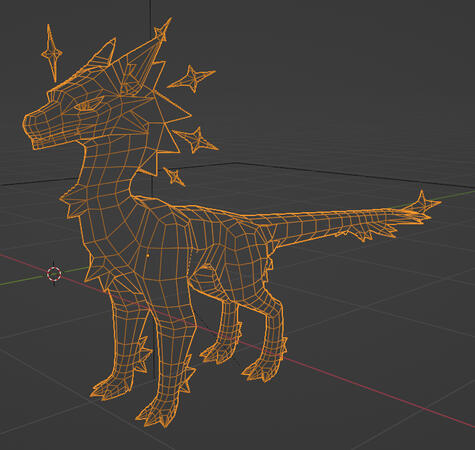Click the star on the ear tip

pos(163,30)
